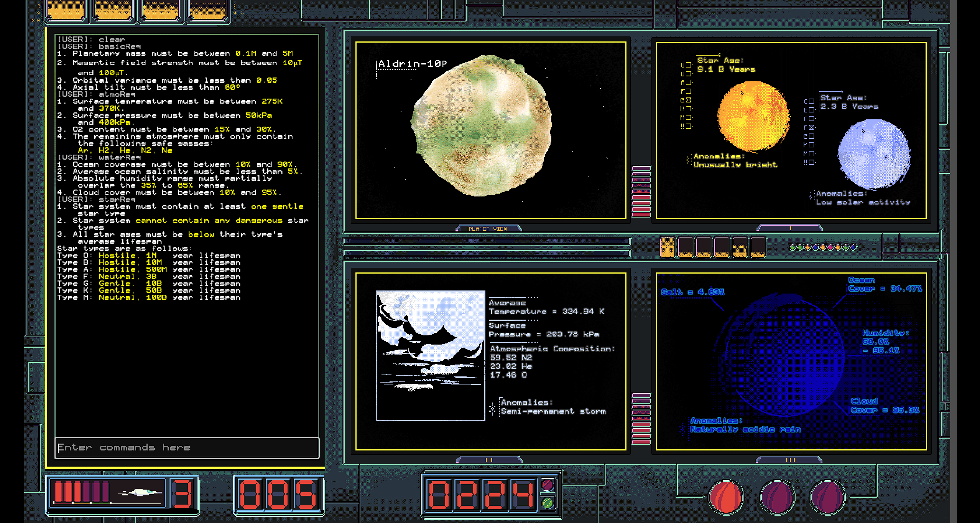Toggle the G type checkbox for orange star
Image resolution: width=980 pixels, height=523 pixels.
(689, 100)
